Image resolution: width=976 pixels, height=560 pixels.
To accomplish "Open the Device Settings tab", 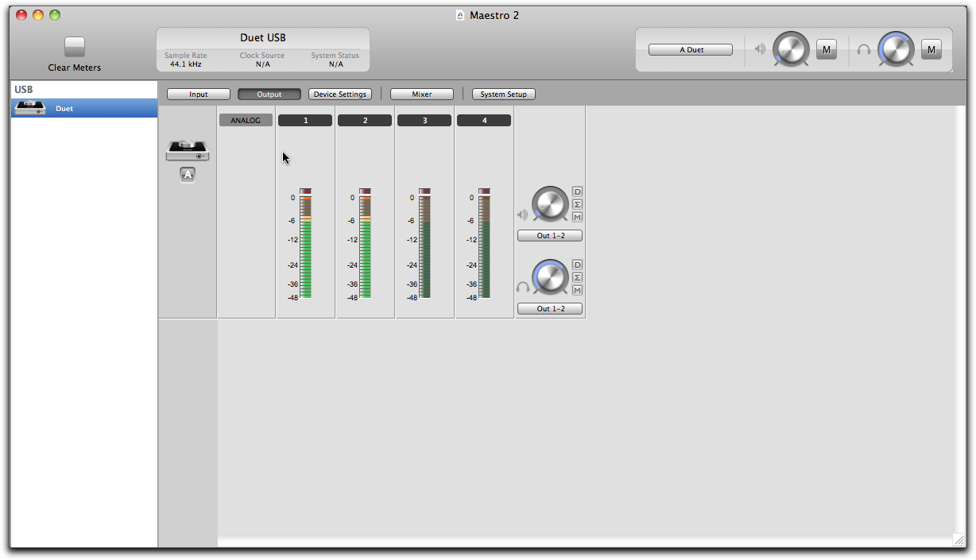I will [x=340, y=95].
